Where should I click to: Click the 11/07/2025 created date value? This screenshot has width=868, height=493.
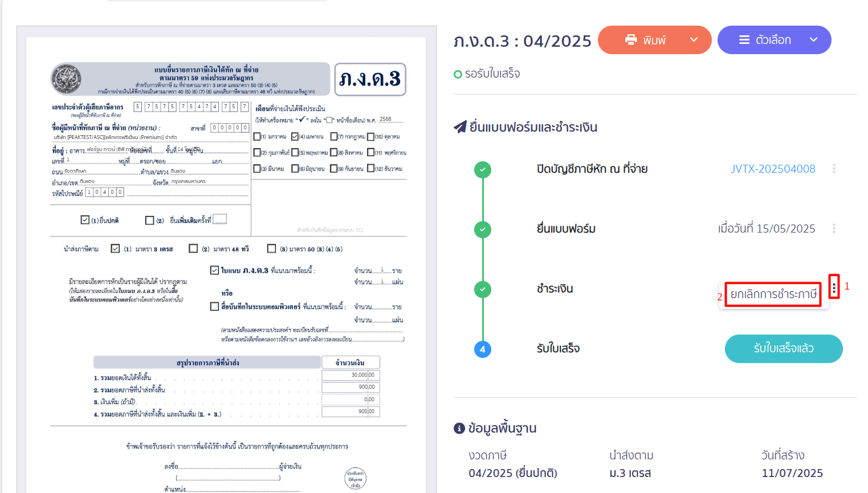(792, 473)
